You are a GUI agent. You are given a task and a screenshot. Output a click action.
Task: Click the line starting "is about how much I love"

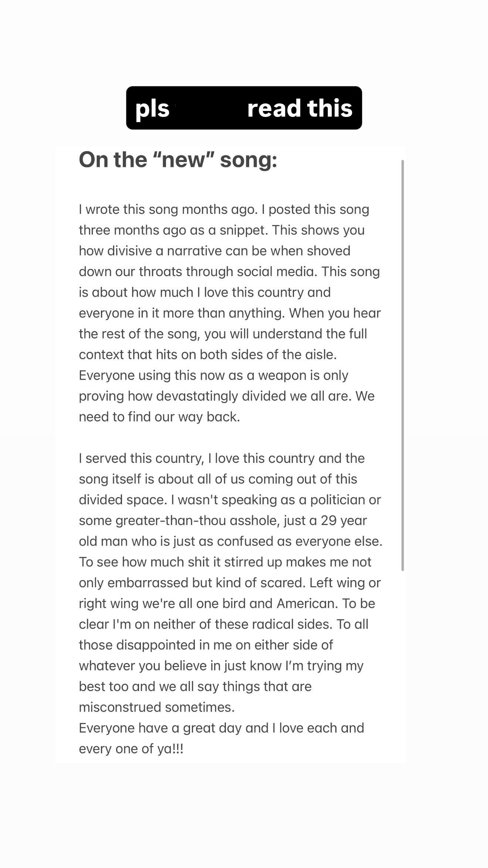204,292
